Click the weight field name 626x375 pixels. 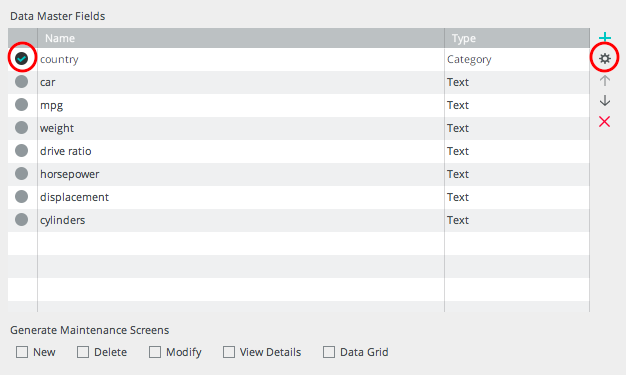57,129
